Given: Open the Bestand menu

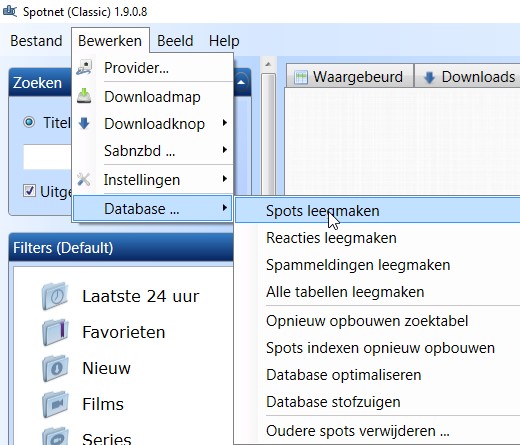Looking at the screenshot, I should (x=36, y=41).
